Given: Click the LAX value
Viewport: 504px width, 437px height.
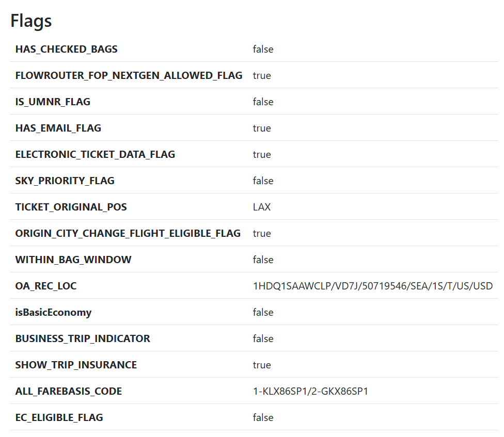Looking at the screenshot, I should coord(261,207).
